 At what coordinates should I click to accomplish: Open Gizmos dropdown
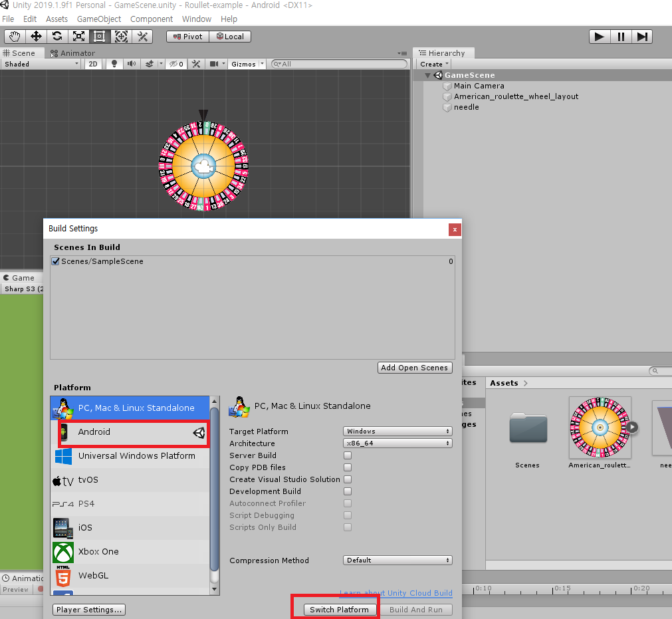tap(248, 64)
